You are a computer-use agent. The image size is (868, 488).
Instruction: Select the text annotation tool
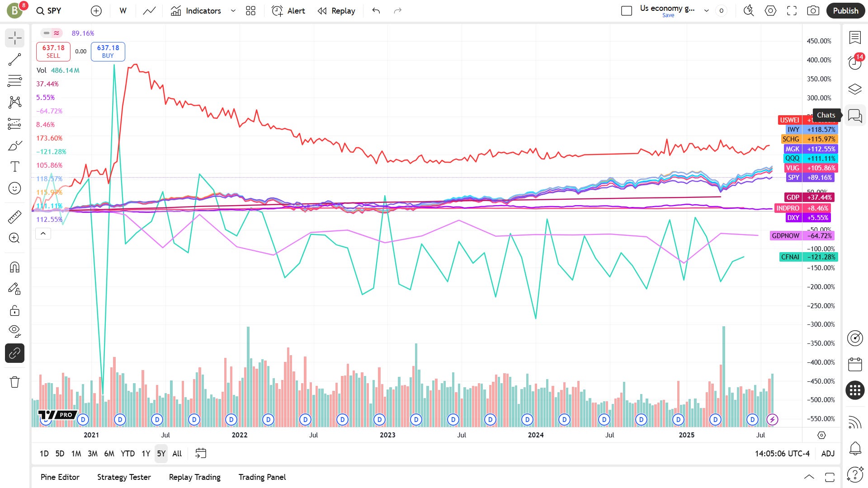(14, 167)
